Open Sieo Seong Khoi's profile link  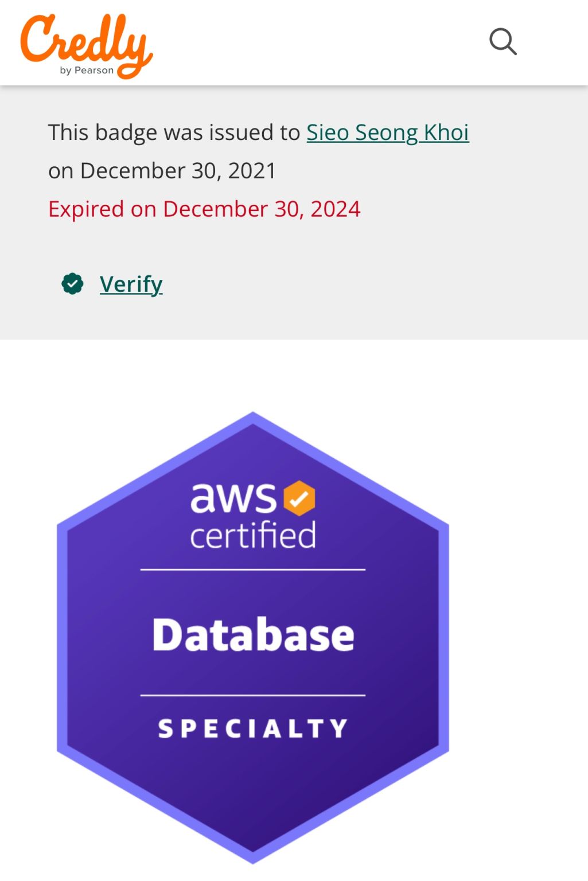(x=387, y=132)
